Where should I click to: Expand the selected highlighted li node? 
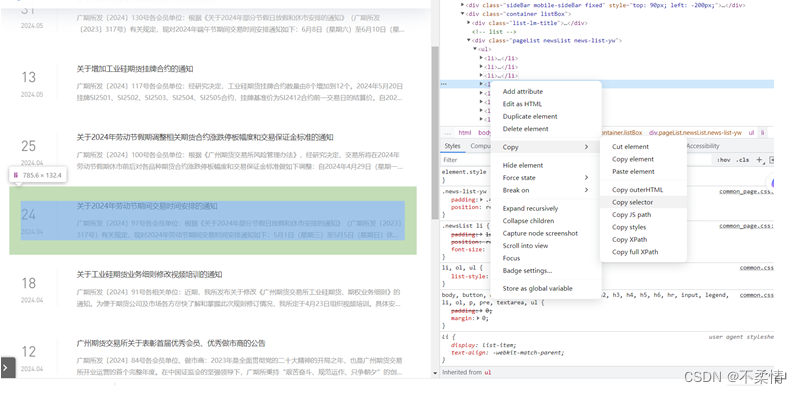coord(481,84)
